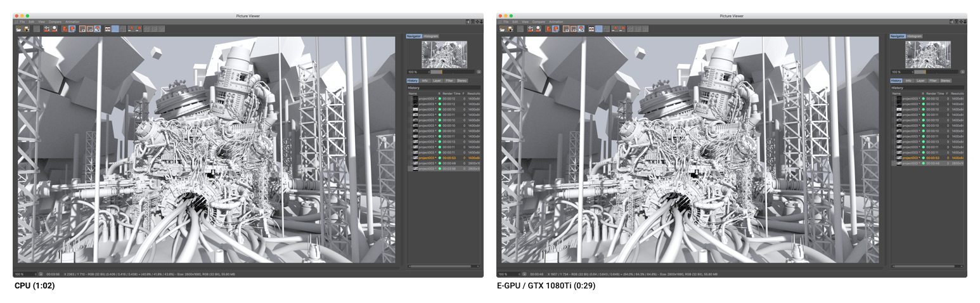
Task: Toggle highlighted AB compare icon in right GPU viewer
Action: [x=599, y=29]
